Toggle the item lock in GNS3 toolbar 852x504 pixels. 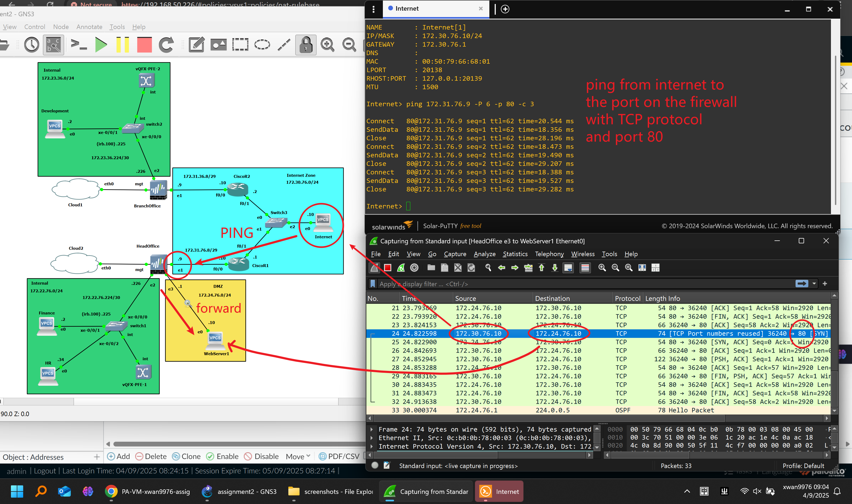tap(305, 44)
